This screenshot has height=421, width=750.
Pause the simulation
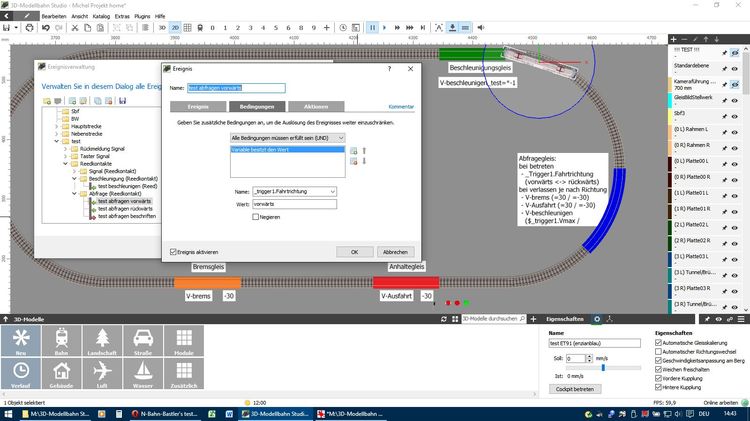372,28
